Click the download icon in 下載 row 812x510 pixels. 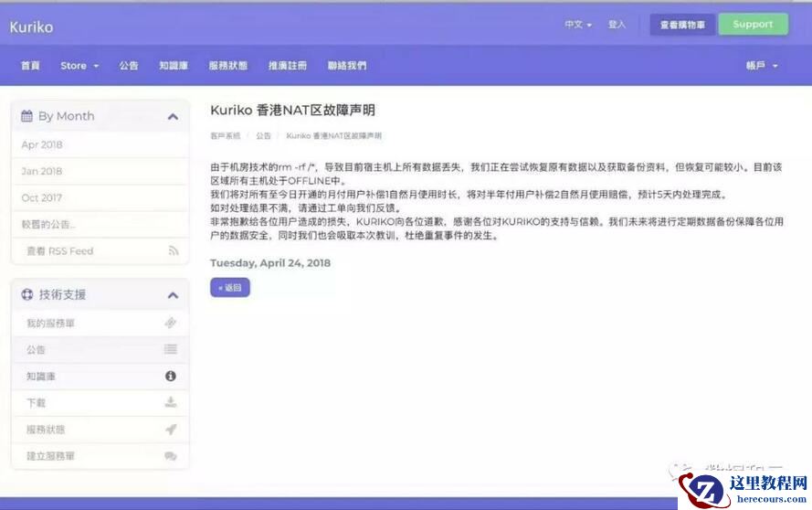click(171, 402)
